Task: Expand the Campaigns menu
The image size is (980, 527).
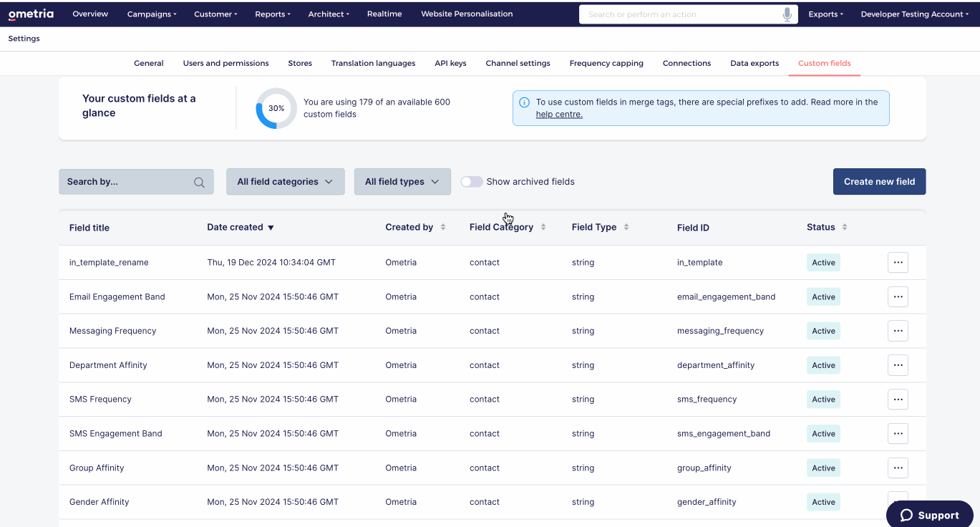Action: 152,14
